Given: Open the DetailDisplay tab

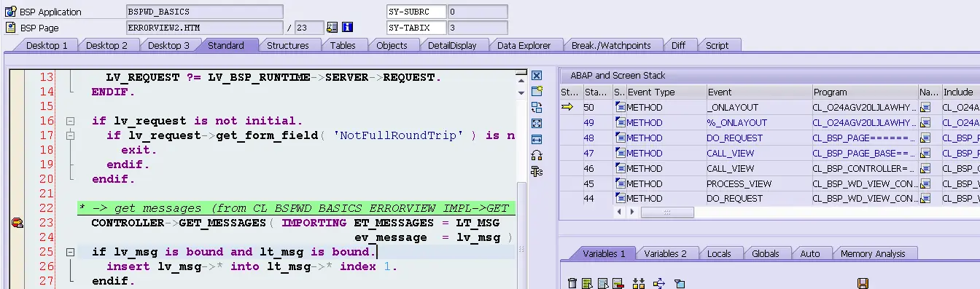Looking at the screenshot, I should (452, 45).
